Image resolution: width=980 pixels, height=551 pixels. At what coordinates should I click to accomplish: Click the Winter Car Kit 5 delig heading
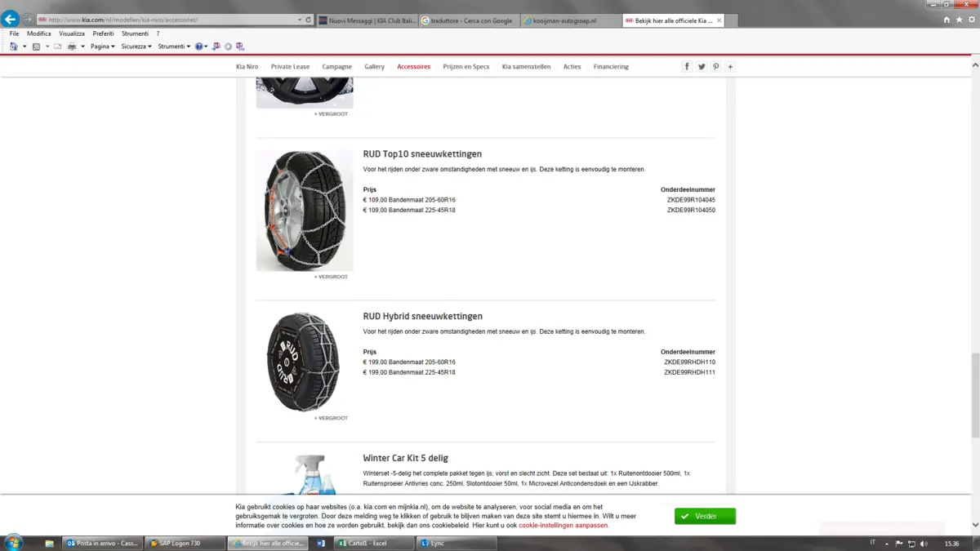coord(406,459)
